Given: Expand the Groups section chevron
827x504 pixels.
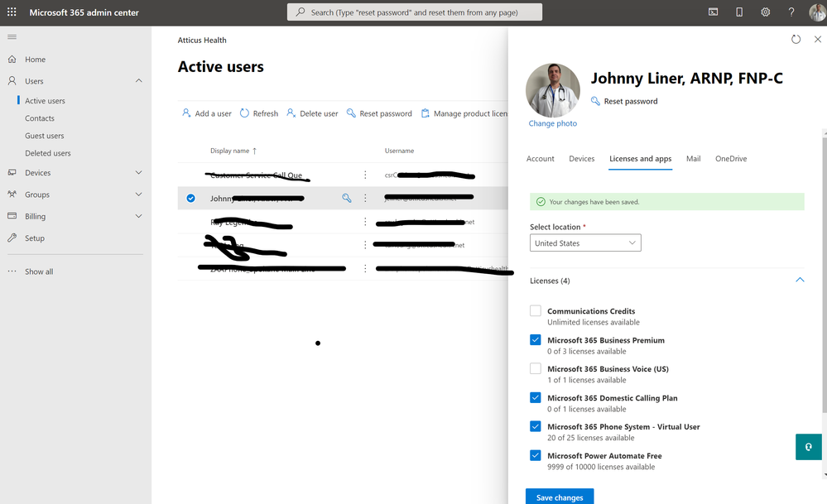Looking at the screenshot, I should [x=139, y=194].
